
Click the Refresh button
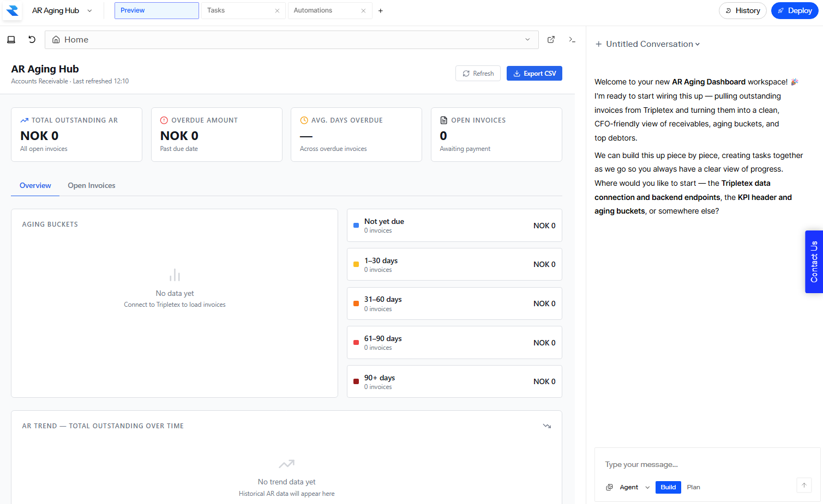click(478, 74)
